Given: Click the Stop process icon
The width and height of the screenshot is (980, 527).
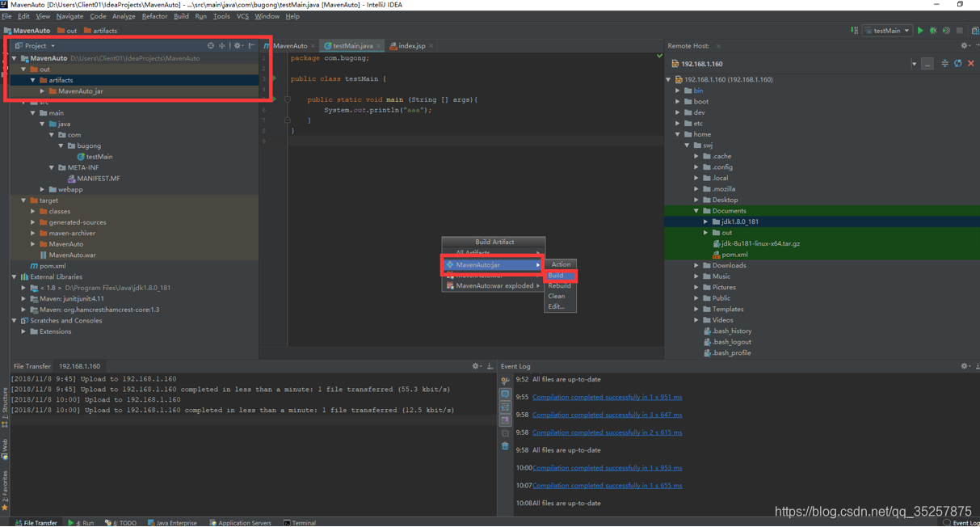Looking at the screenshot, I should pos(960,31).
